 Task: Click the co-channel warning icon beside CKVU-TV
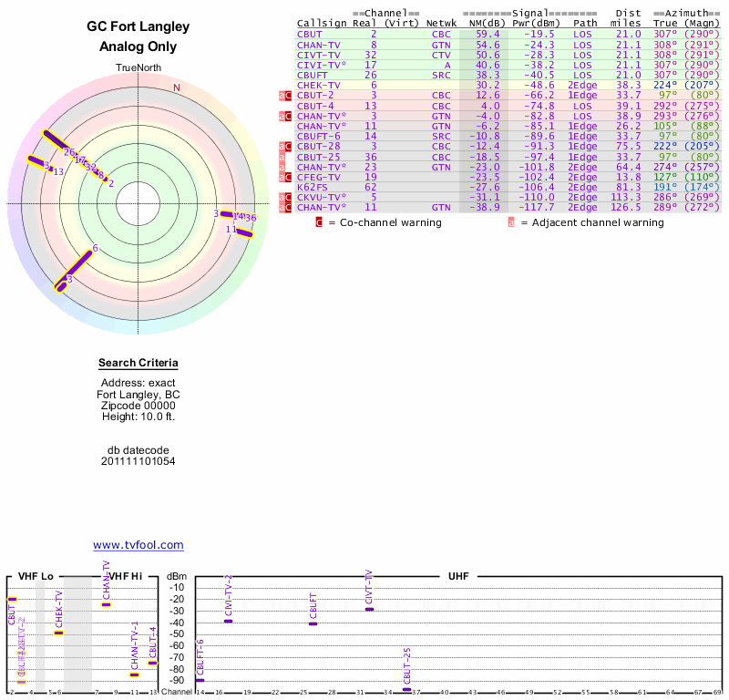tap(286, 198)
